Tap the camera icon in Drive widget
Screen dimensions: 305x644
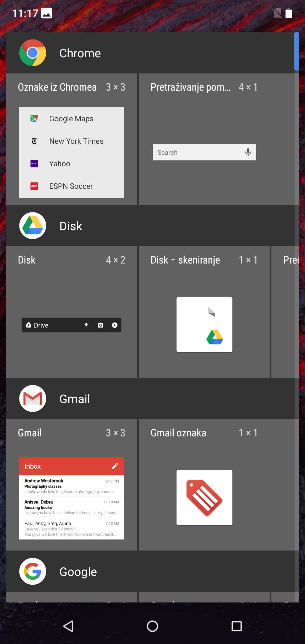[x=101, y=325]
